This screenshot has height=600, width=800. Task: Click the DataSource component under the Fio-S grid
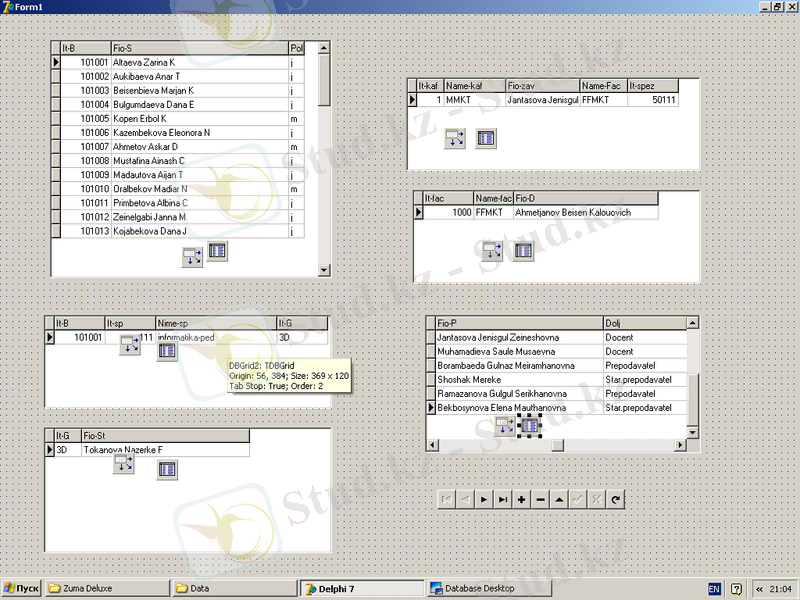coord(192,257)
